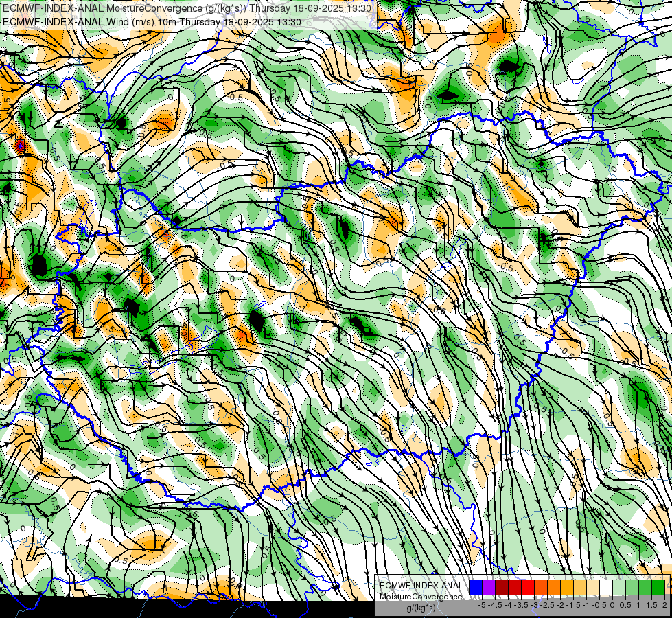
Task: Click the MoistureConvergence title line at top
Action: pos(187,8)
